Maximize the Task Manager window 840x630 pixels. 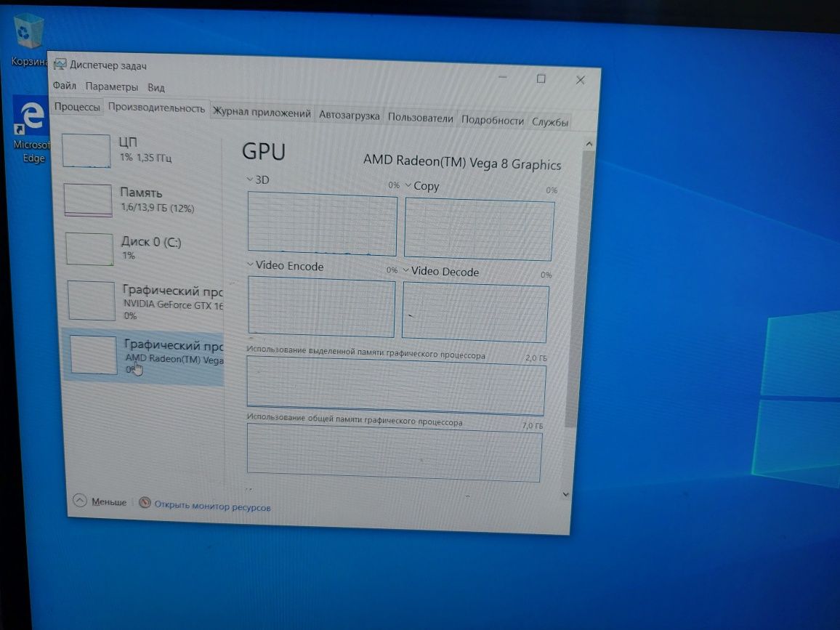click(x=541, y=78)
